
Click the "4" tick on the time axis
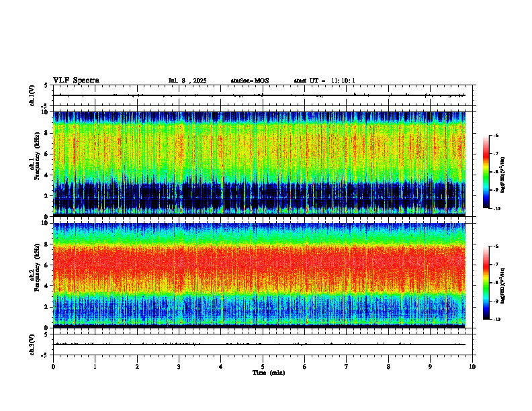(x=221, y=367)
